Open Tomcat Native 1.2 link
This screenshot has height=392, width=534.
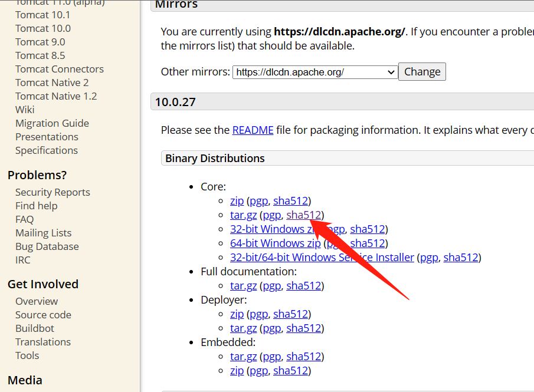pos(56,96)
